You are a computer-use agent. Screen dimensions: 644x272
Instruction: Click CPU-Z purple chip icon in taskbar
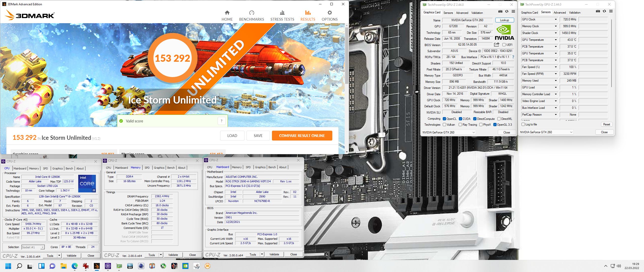coord(108,266)
